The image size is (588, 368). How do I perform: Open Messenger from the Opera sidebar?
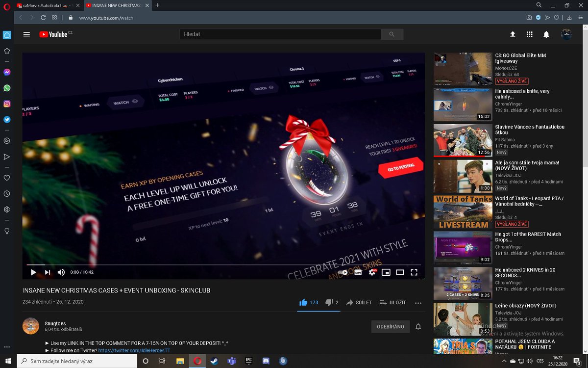[7, 72]
